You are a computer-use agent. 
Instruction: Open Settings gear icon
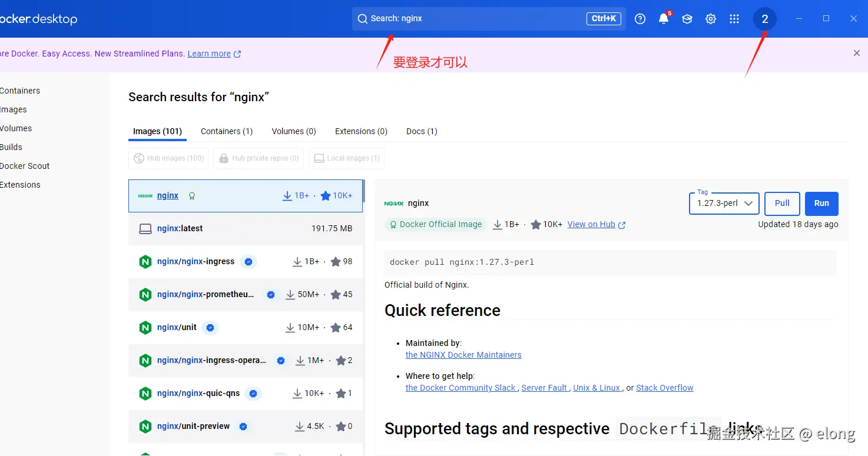(x=711, y=19)
